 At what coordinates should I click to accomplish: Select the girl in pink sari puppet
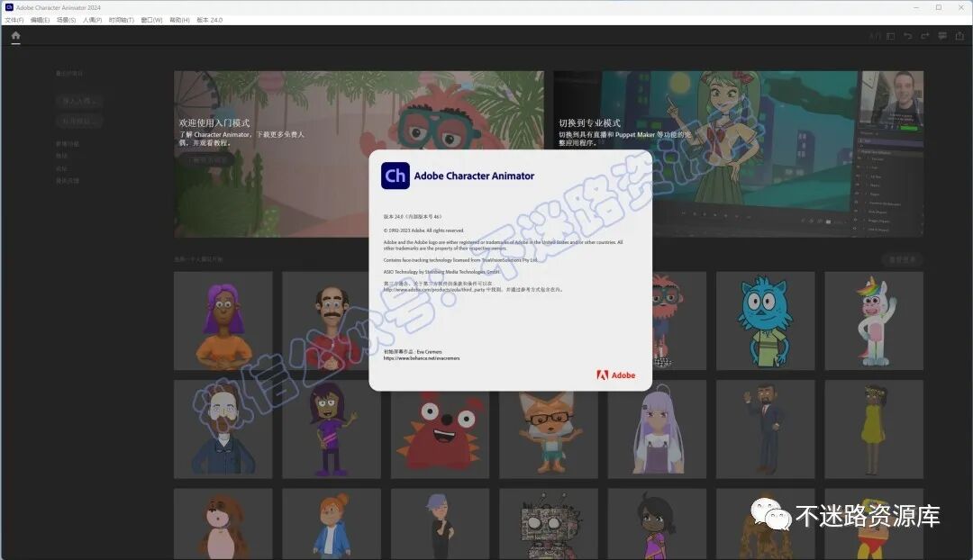(657, 524)
